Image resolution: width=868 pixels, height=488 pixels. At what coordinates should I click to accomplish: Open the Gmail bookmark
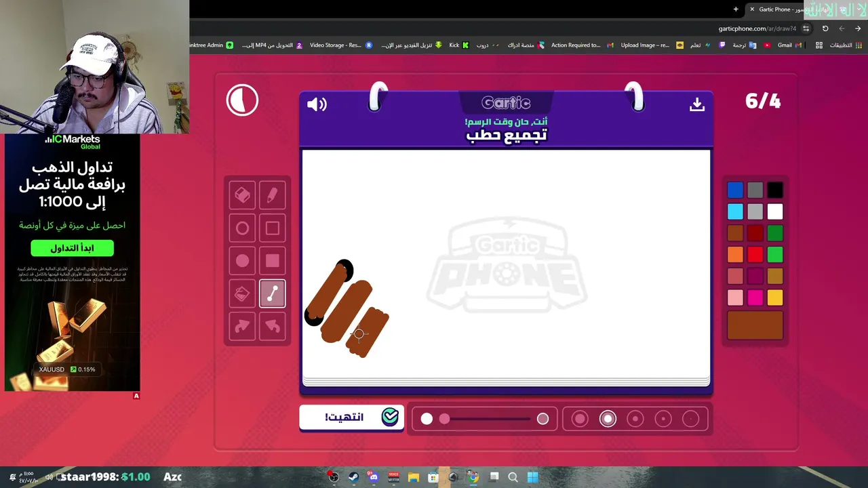(x=790, y=45)
